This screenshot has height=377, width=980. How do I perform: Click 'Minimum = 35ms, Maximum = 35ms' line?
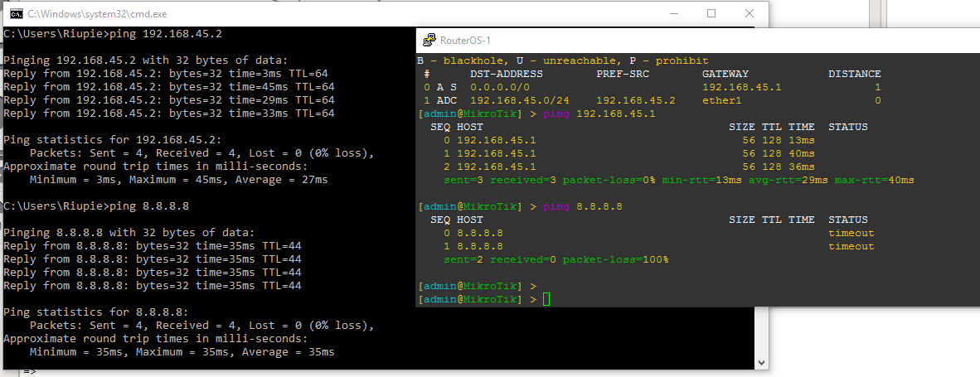point(182,352)
